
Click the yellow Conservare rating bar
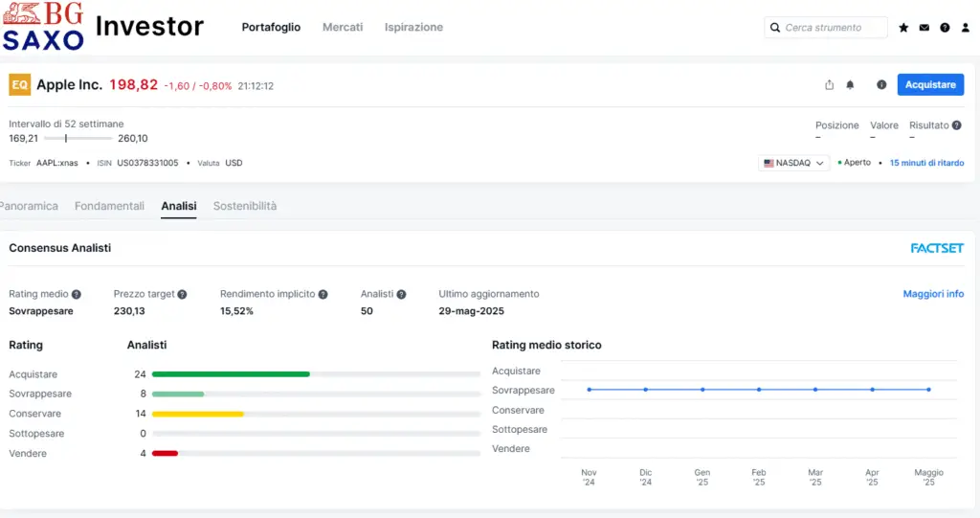tap(197, 415)
